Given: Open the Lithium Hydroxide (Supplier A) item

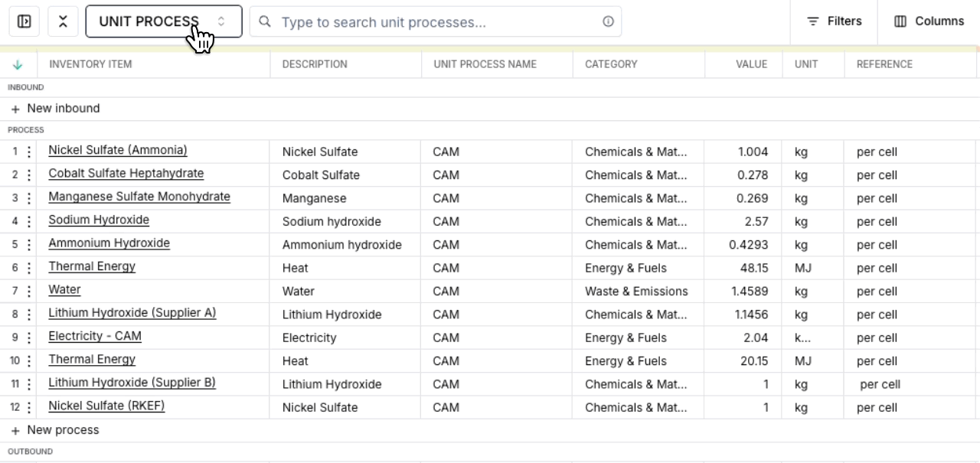Looking at the screenshot, I should click(x=132, y=313).
